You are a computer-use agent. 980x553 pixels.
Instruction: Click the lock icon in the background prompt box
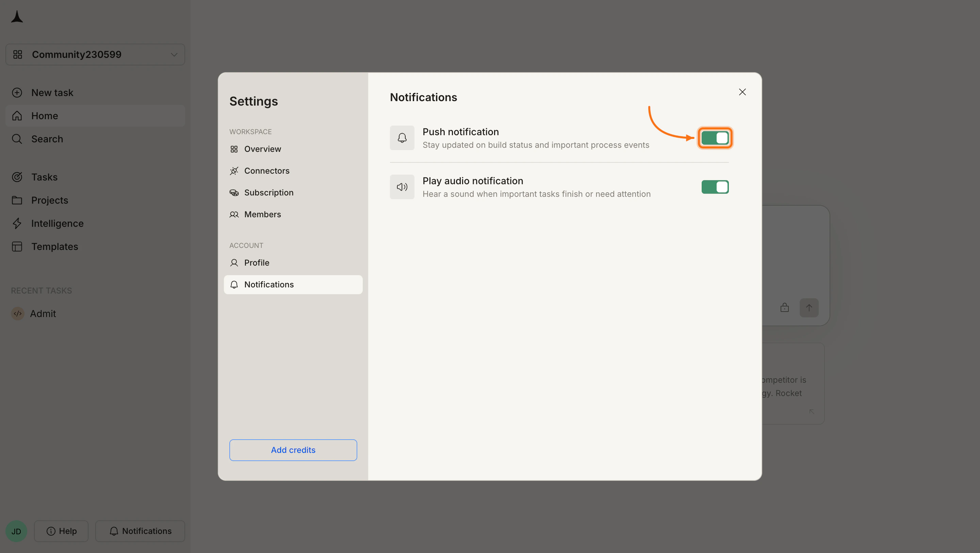(784, 307)
